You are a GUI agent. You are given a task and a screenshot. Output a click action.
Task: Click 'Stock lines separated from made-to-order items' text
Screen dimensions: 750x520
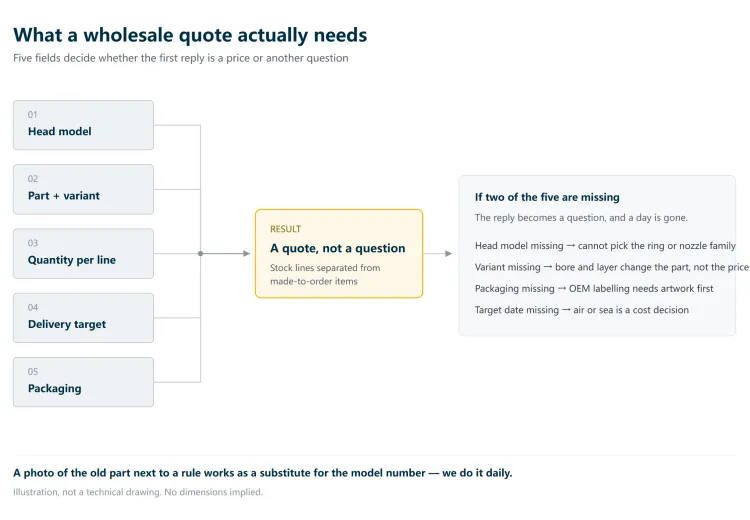pyautogui.click(x=325, y=275)
